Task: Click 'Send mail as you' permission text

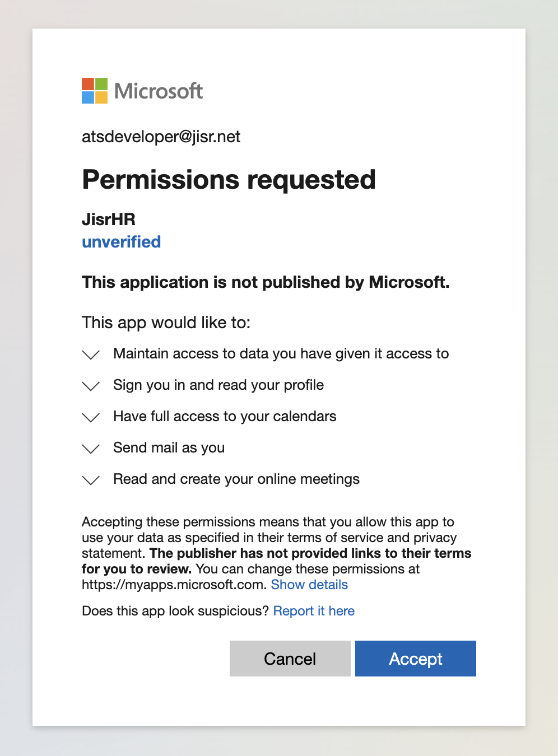Action: (169, 448)
